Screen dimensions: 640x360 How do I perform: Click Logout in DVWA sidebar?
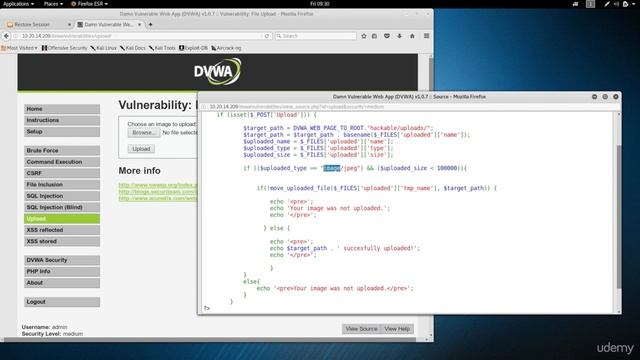click(x=62, y=302)
